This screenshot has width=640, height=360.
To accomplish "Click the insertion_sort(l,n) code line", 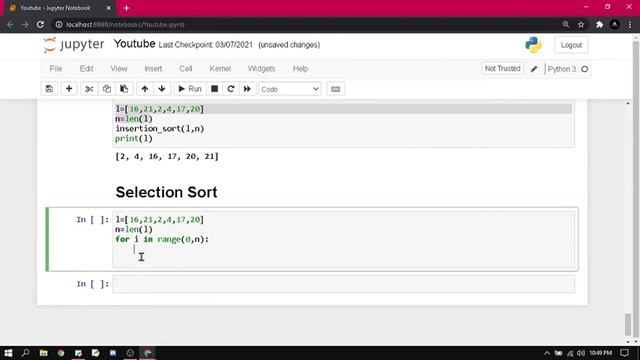I will coord(160,129).
